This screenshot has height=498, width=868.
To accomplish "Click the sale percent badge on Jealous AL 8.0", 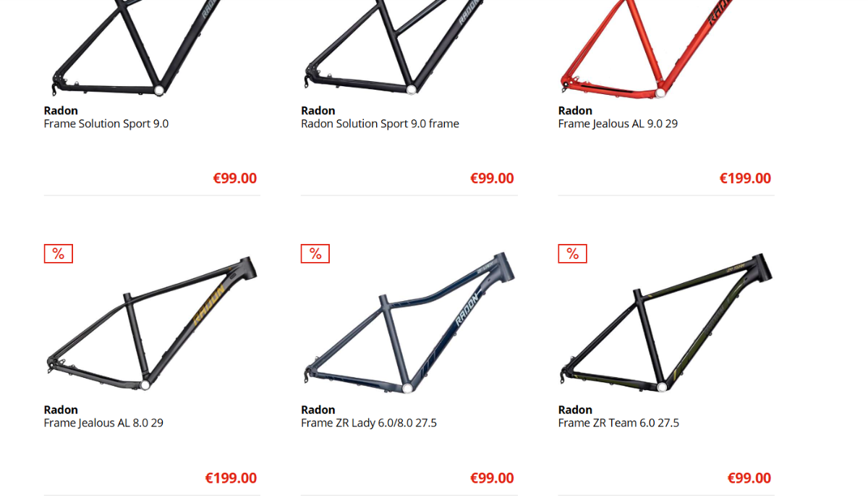I will (x=59, y=253).
